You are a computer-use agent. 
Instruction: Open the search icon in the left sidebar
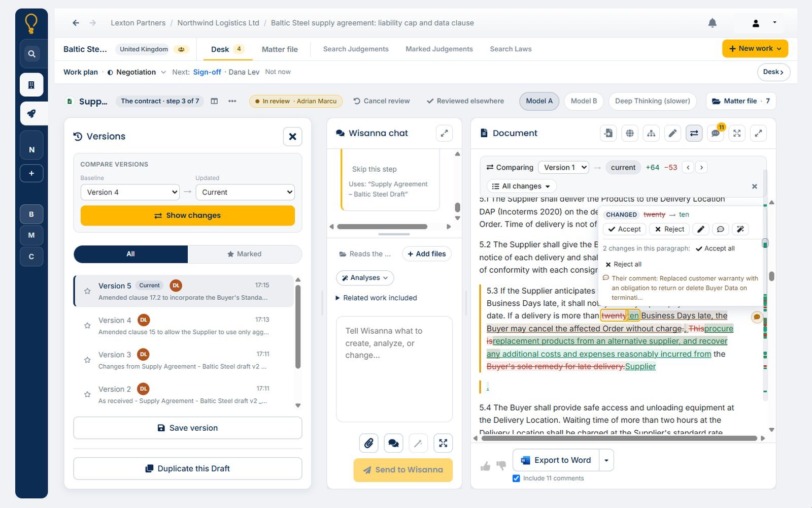coord(31,53)
